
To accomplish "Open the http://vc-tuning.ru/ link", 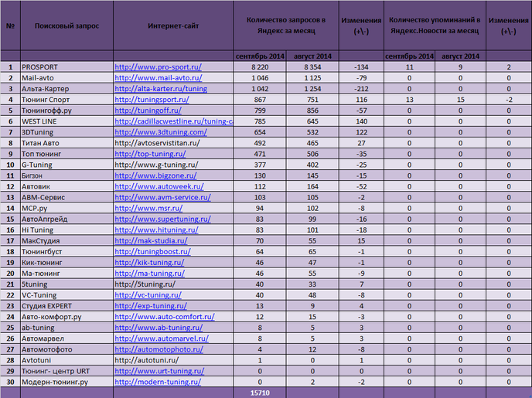I will coord(148,295).
